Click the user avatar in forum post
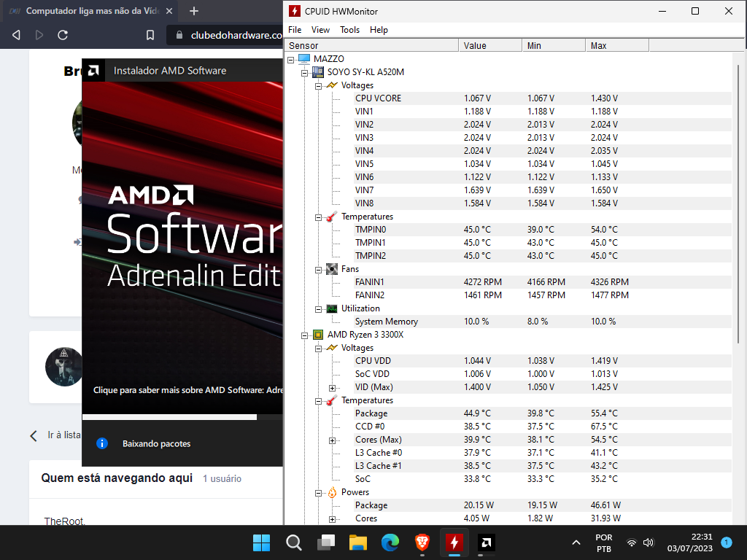This screenshot has width=747, height=560. point(64,367)
